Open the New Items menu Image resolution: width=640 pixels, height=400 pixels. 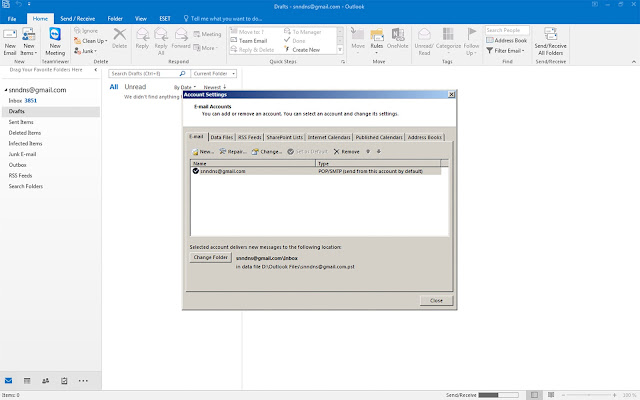tap(29, 42)
